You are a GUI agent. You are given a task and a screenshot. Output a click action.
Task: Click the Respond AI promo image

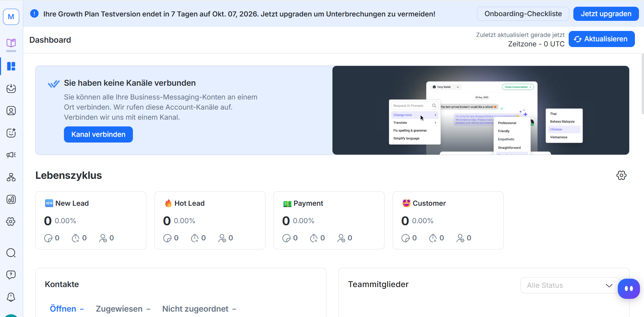point(481,110)
